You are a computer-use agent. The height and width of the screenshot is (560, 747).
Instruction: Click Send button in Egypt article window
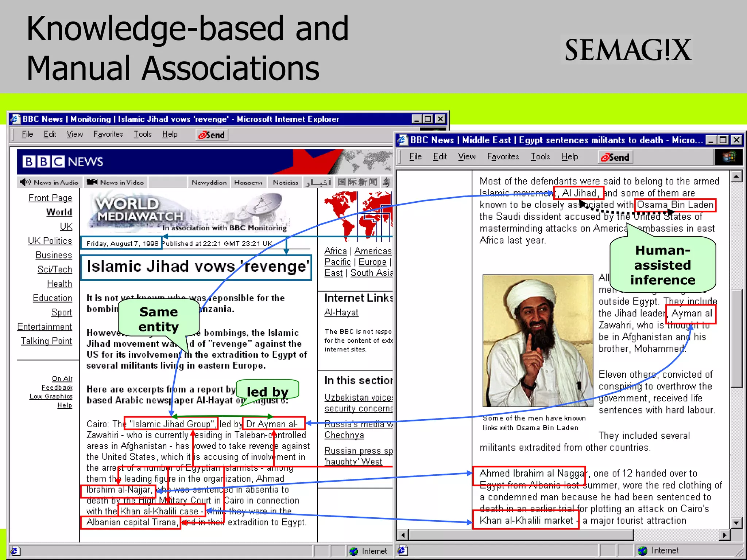coord(616,157)
